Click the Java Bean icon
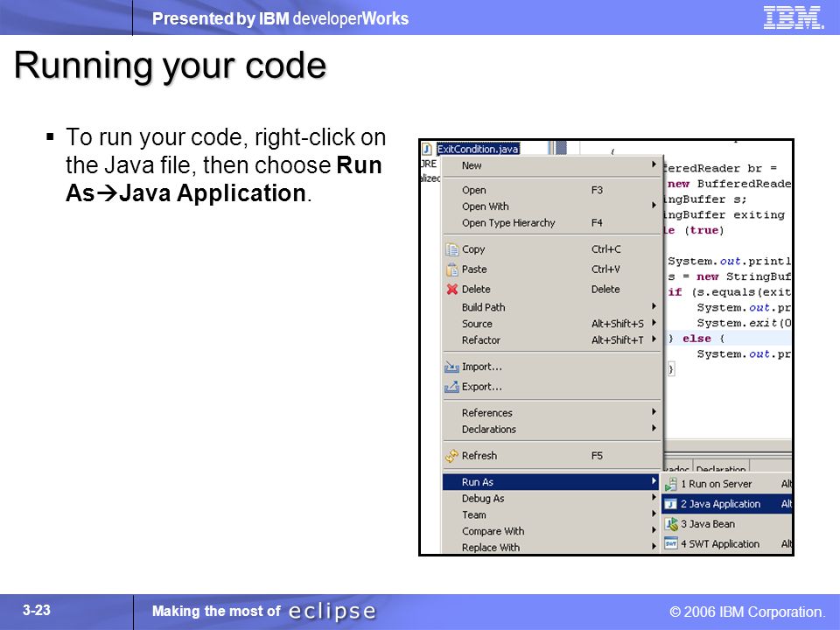 [x=671, y=524]
